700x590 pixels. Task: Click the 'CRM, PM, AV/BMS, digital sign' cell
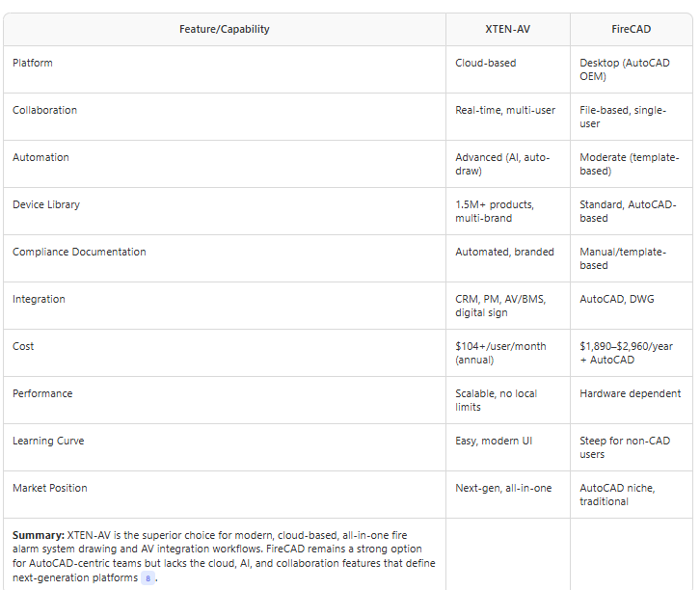500,306
